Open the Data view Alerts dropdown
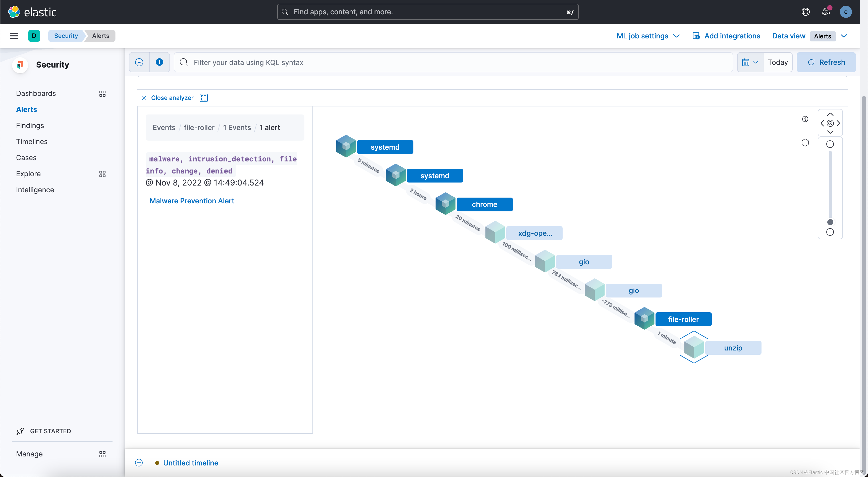This screenshot has height=477, width=868. coord(828,36)
